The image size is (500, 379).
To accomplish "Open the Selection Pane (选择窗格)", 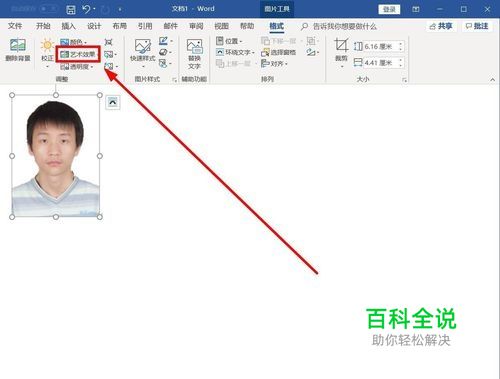I will [279, 52].
